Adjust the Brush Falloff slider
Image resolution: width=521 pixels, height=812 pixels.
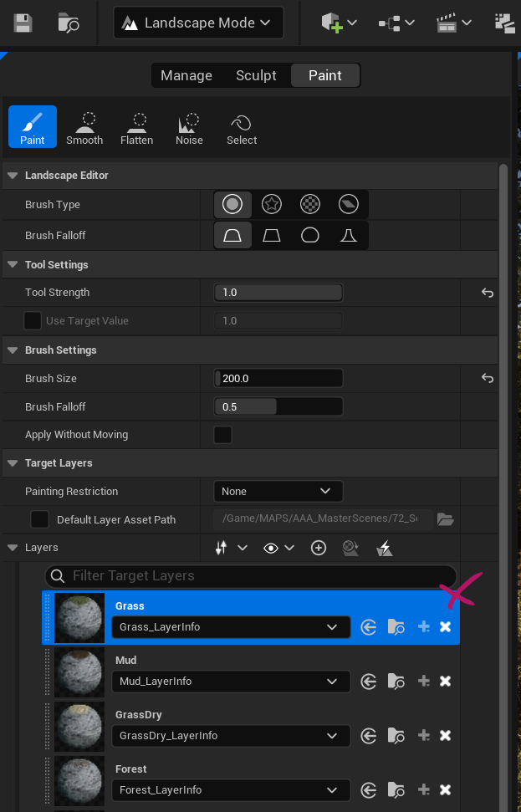point(278,407)
